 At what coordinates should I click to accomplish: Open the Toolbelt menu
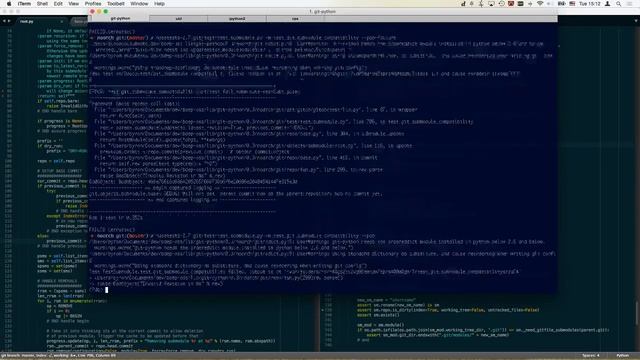[116, 4]
